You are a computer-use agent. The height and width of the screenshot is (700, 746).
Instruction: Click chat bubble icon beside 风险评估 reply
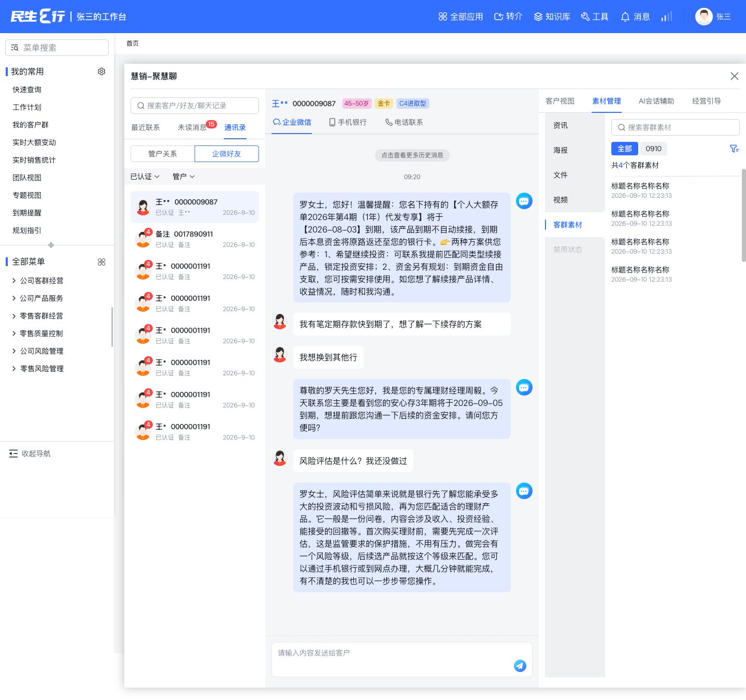524,491
